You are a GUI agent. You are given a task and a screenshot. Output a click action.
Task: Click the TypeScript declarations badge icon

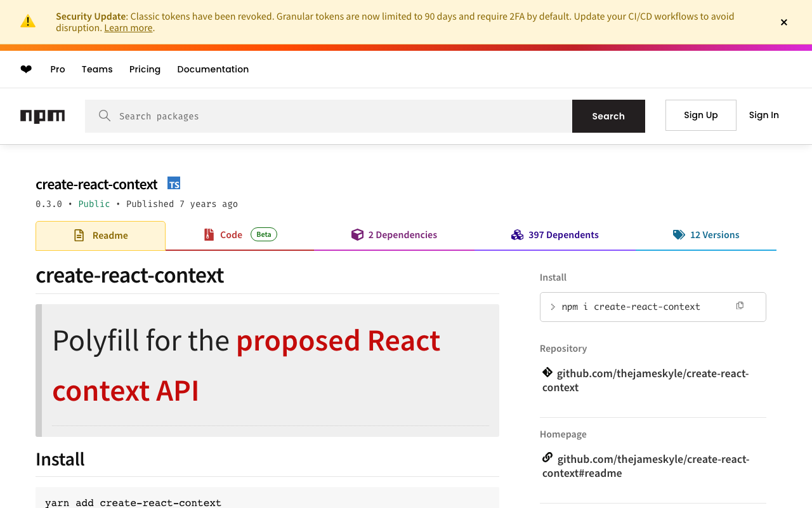click(x=174, y=184)
